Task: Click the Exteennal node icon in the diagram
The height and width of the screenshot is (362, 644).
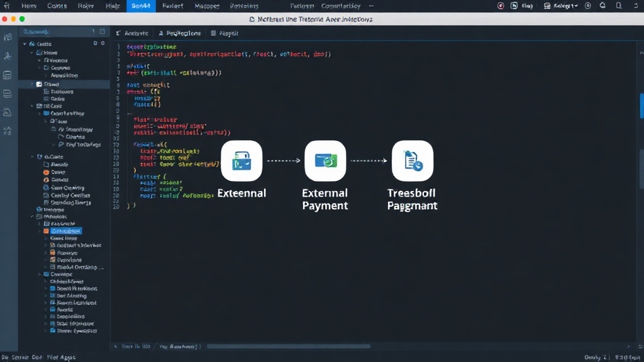Action: [241, 161]
